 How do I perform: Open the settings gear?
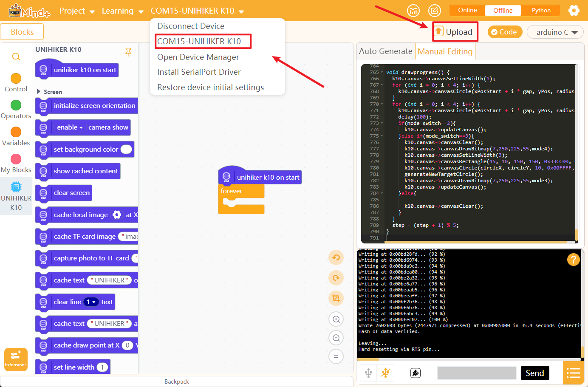coord(574,11)
